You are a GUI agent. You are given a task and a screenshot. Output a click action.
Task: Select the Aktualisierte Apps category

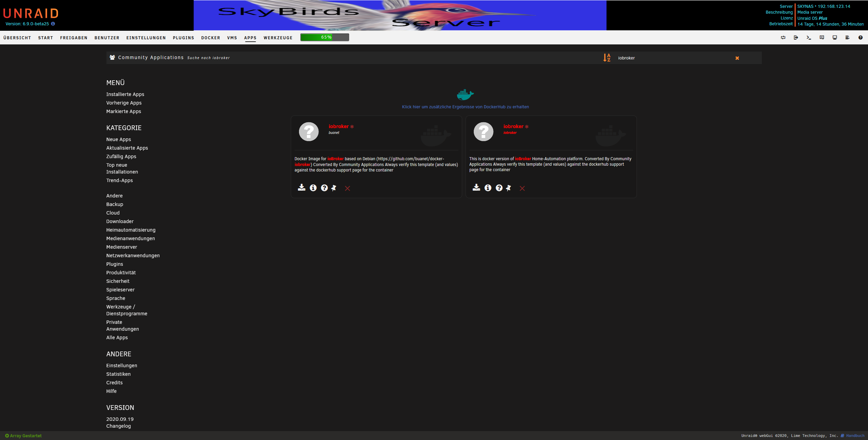click(x=127, y=148)
